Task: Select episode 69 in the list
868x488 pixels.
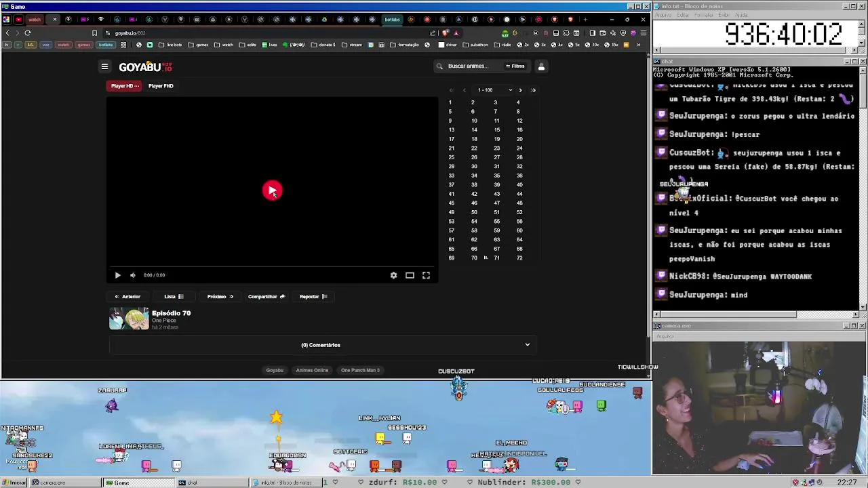Action: (x=451, y=258)
